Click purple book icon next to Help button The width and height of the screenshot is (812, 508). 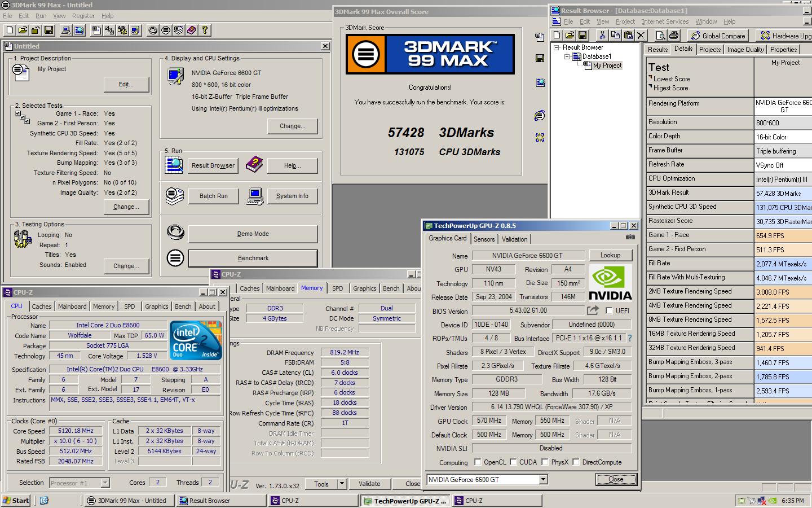pos(254,165)
